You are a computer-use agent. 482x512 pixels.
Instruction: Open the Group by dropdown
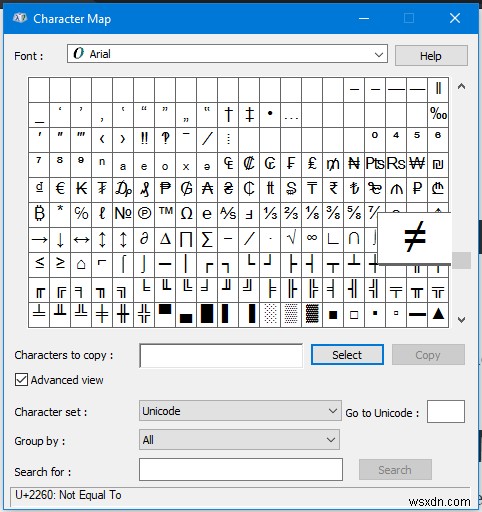pyautogui.click(x=239, y=440)
